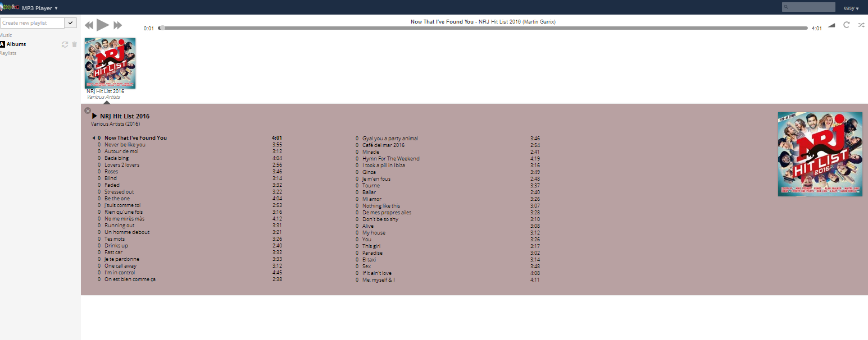Screen dimensions: 868x340
Task: Open the Playlists sidebar section
Action: click(x=8, y=53)
